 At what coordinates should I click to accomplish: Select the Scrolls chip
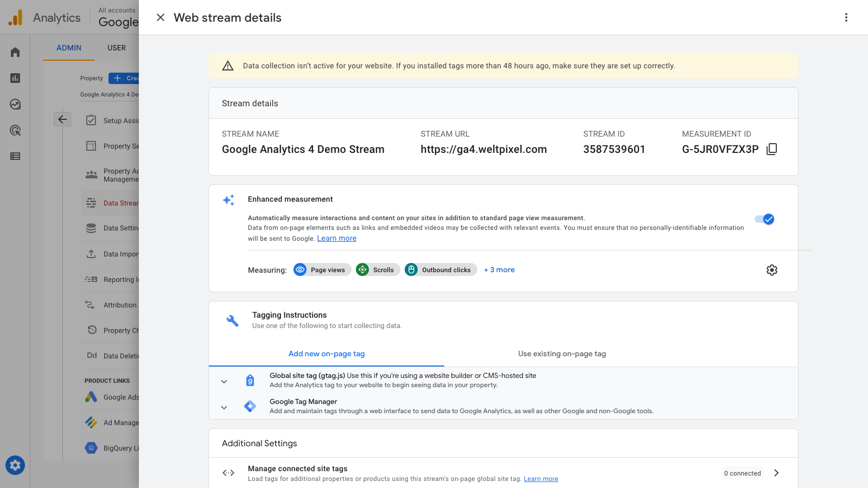378,269
